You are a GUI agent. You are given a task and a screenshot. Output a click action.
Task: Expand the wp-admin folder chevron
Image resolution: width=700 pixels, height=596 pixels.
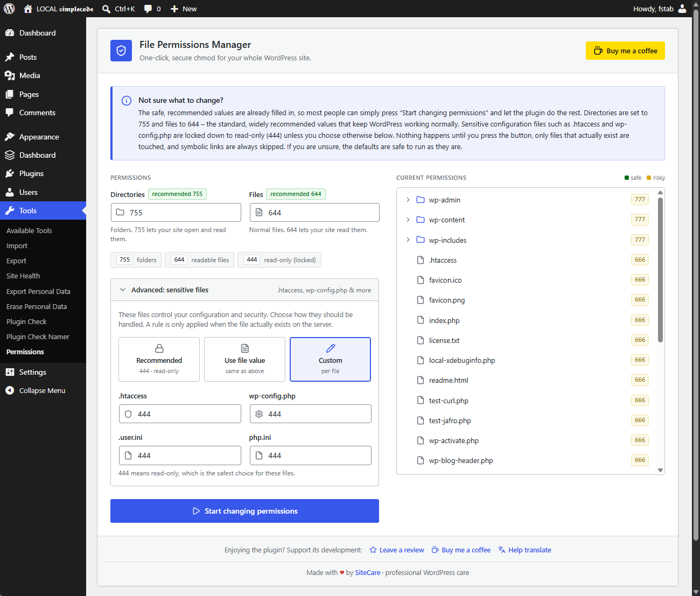tap(408, 200)
